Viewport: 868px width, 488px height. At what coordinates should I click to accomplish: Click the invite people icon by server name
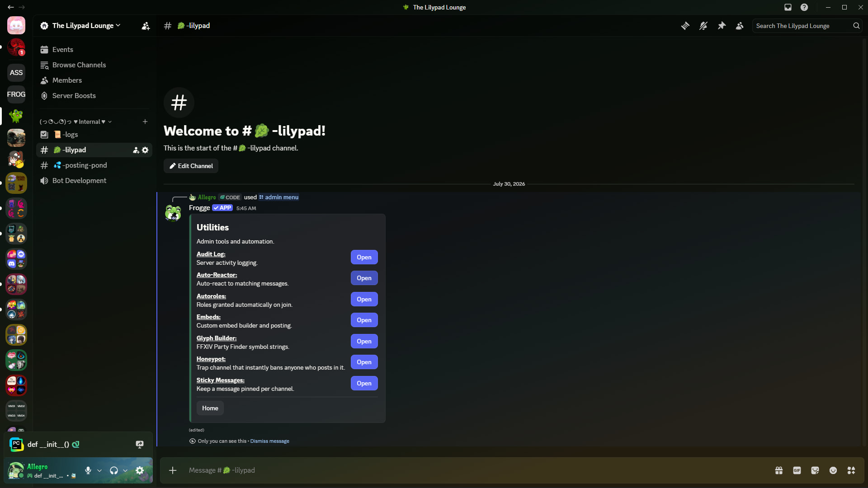tap(146, 26)
